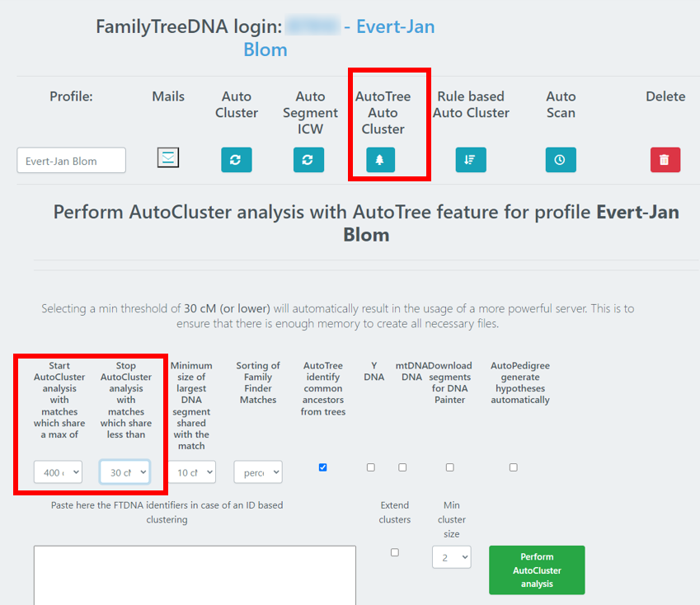Check AutoPedigree generate hypotheses checkbox

(514, 467)
